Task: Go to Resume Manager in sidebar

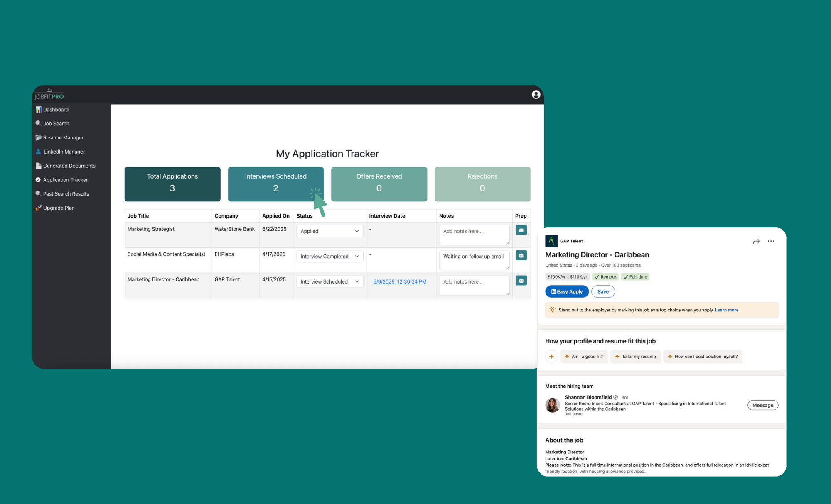Action: 63,138
